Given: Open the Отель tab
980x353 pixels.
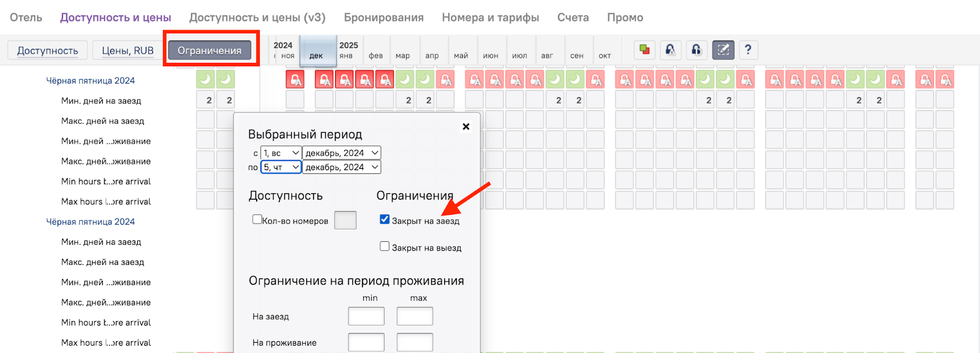Looking at the screenshot, I should click(x=26, y=17).
